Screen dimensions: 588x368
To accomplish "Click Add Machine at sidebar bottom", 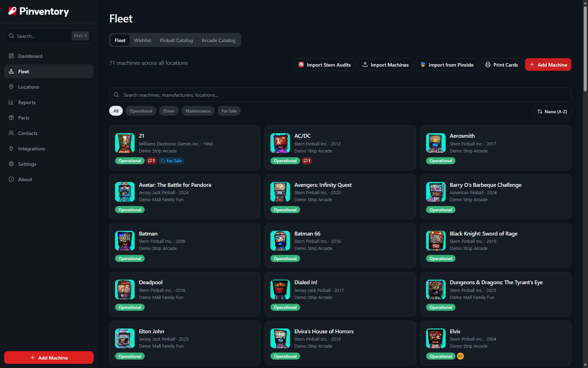I will tap(49, 357).
